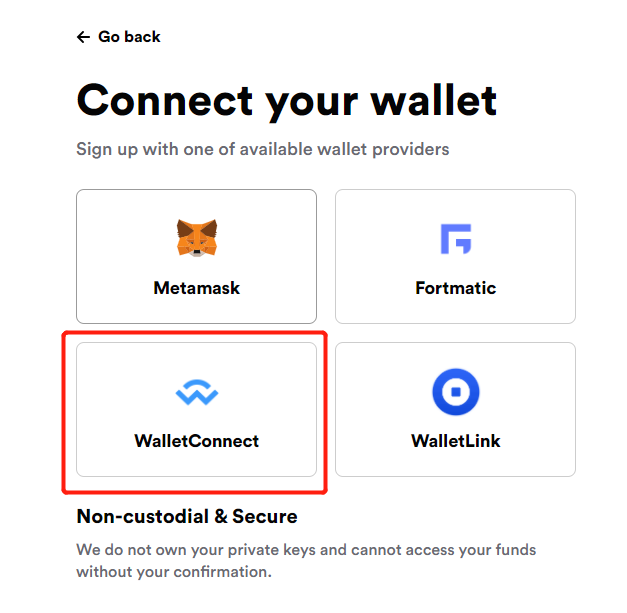Select the WalletLink label text
The image size is (627, 613).
click(x=455, y=441)
